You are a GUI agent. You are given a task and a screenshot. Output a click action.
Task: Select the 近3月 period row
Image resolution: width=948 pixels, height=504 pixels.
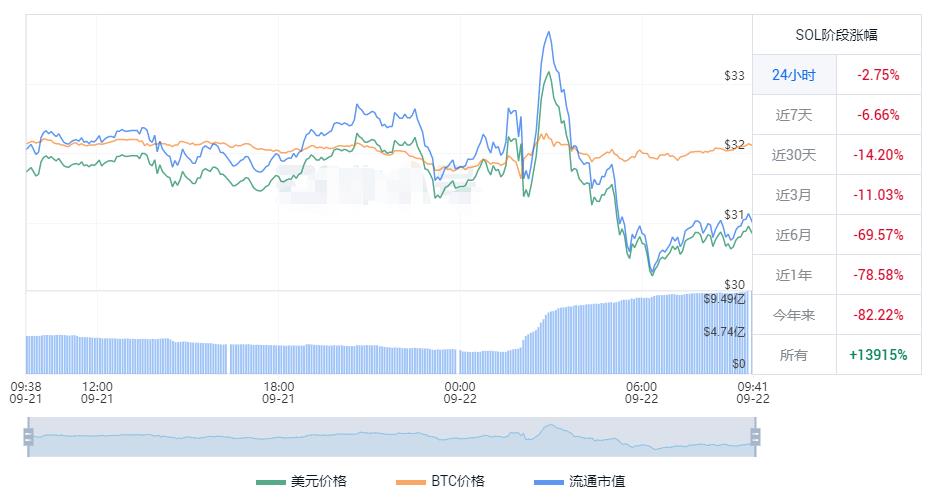coord(794,195)
